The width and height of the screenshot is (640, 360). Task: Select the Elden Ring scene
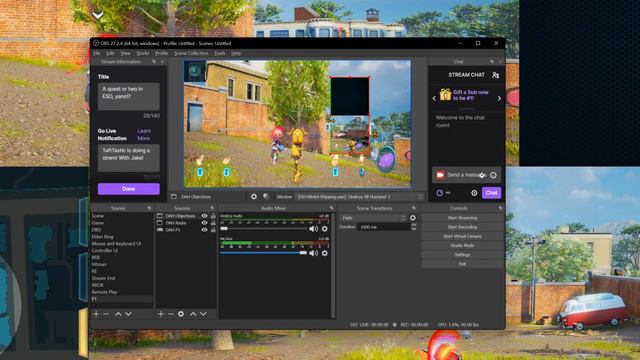[x=102, y=237]
